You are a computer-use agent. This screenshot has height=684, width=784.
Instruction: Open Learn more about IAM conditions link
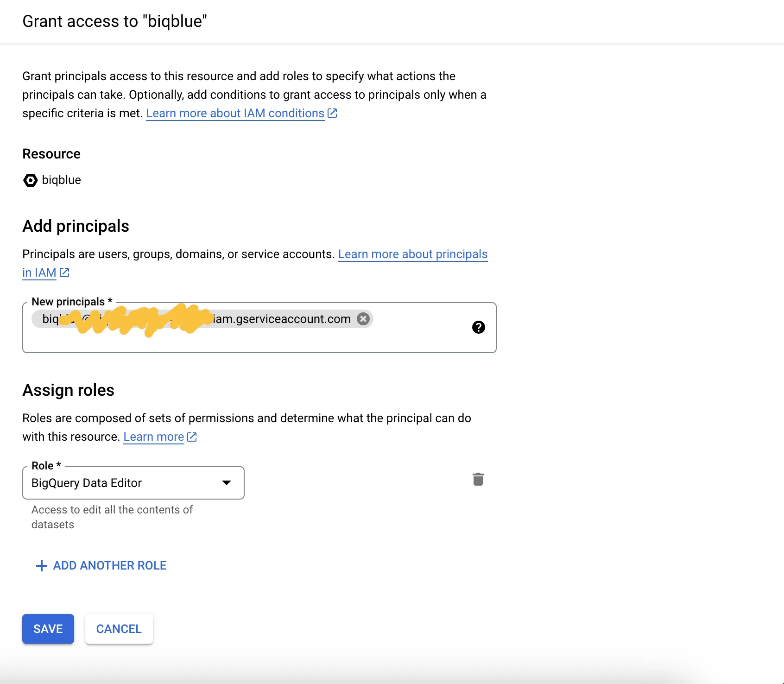coord(241,113)
